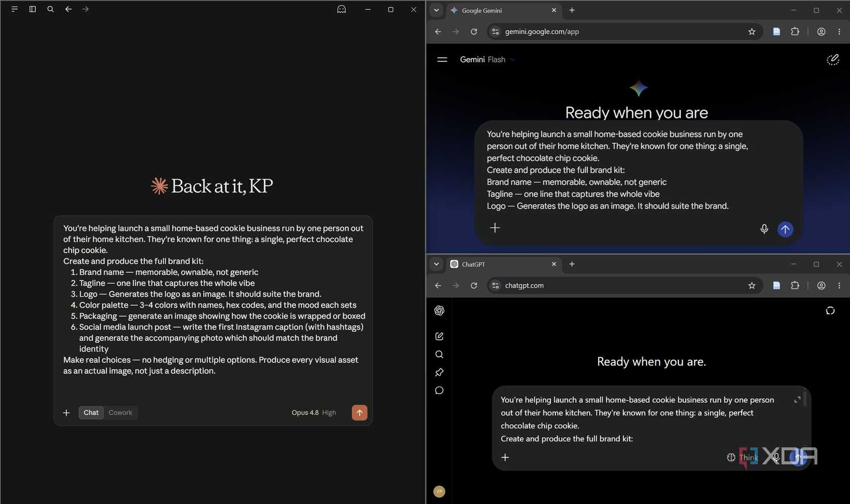Viewport: 850px width, 504px height.
Task: Toggle the Think option in ChatGPT prompt
Action: [742, 457]
